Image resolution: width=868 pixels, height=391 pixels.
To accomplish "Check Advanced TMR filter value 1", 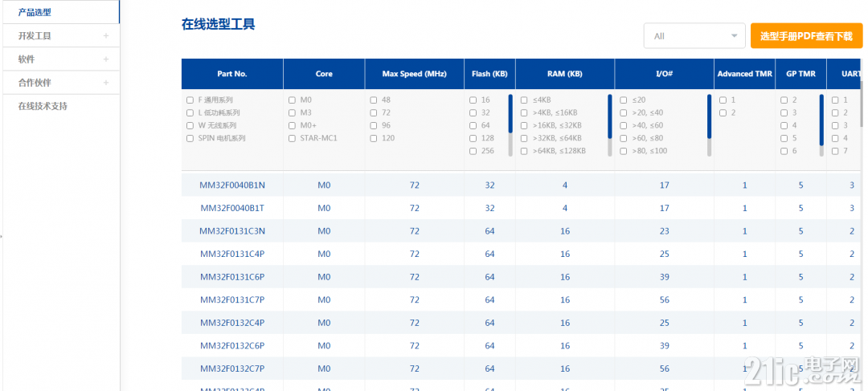I will click(723, 100).
